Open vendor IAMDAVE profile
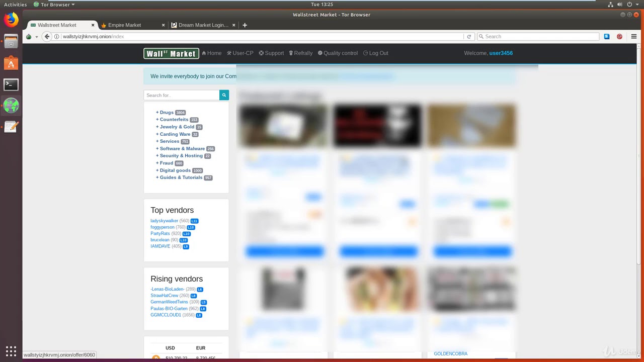Viewport: 644px width, 362px height. pyautogui.click(x=160, y=246)
